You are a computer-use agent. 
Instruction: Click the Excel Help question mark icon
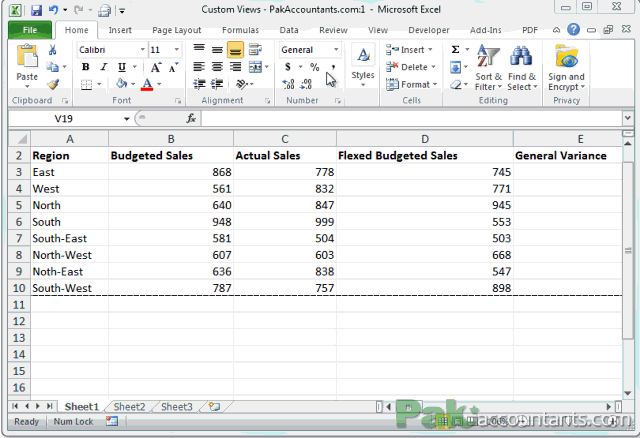tap(573, 29)
